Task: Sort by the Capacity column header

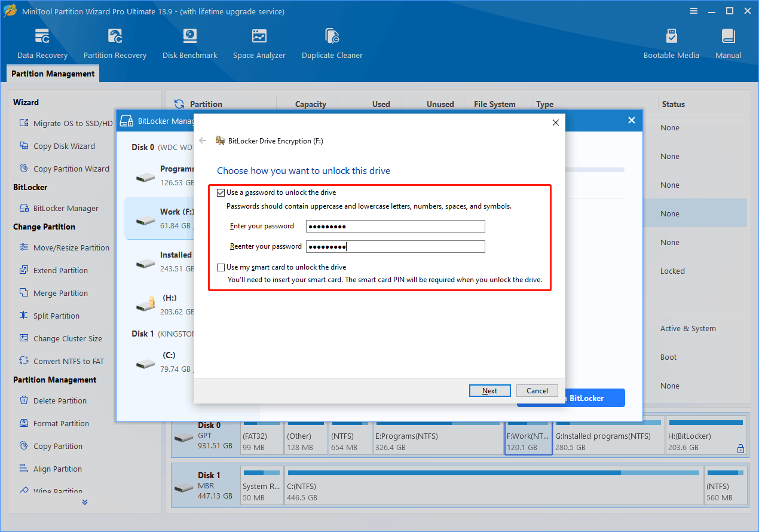Action: [310, 104]
